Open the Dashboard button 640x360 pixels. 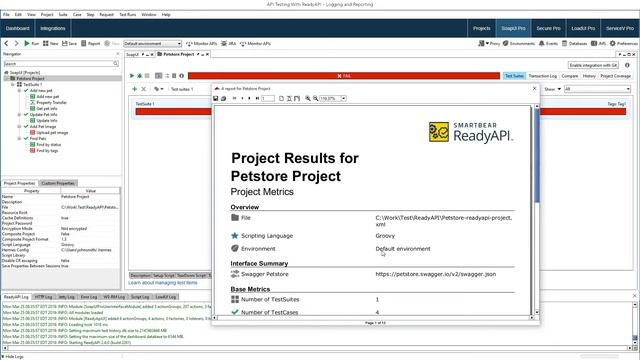[x=18, y=28]
